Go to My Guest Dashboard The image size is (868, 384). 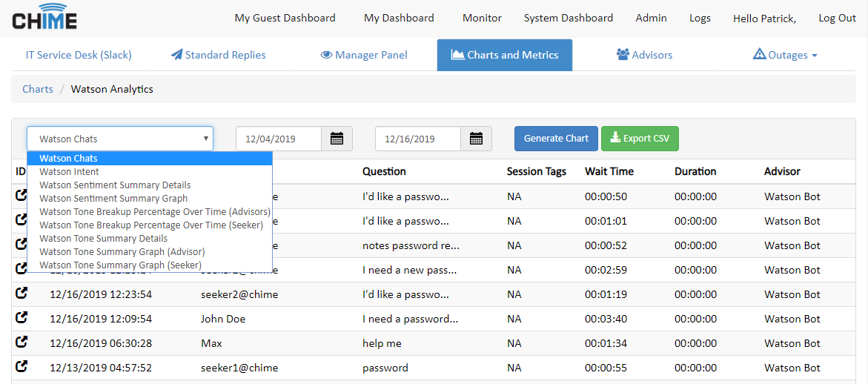tap(285, 19)
